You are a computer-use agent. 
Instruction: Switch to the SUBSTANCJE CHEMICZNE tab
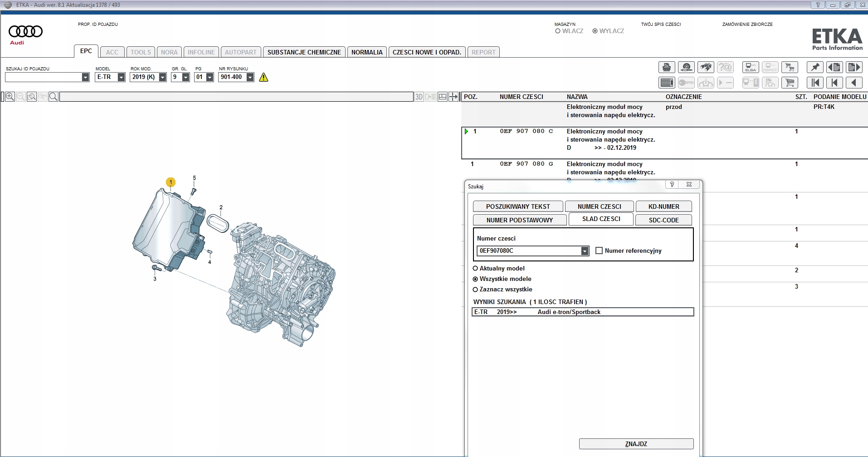click(x=304, y=52)
